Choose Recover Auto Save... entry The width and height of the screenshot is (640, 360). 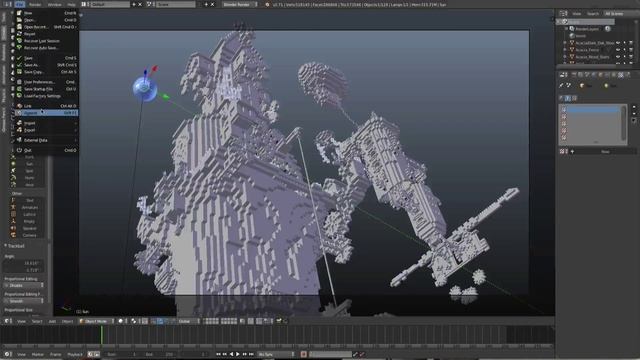click(x=46, y=48)
